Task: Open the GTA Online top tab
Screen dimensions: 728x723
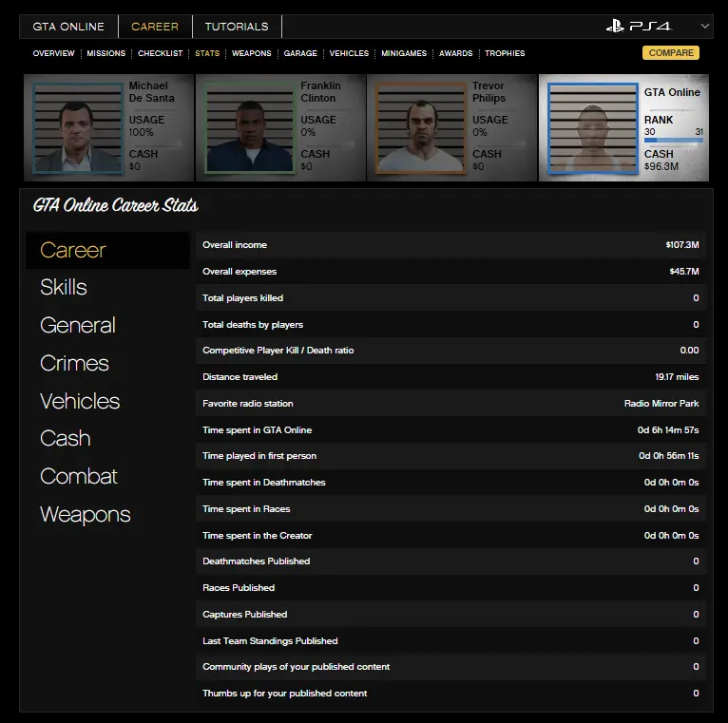Action: point(68,27)
